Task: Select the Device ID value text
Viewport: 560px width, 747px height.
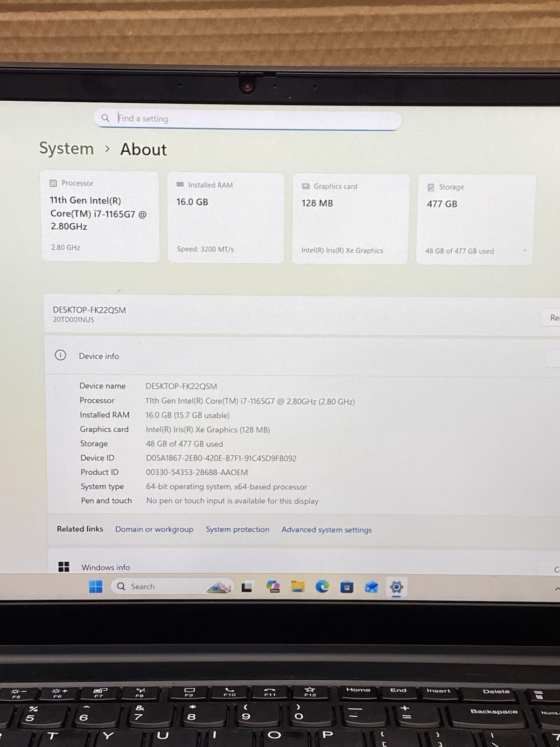Action: (x=221, y=458)
